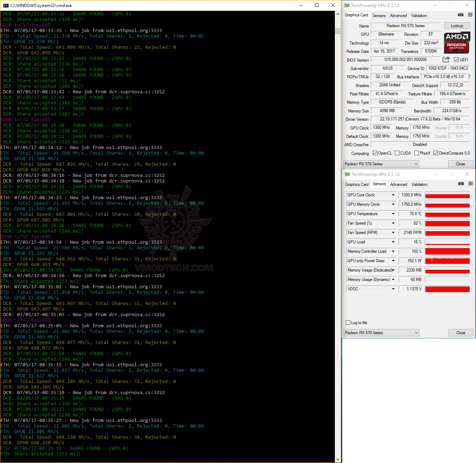
Task: Click the camera icon in the Sensors GPU-Z window
Action: coord(461,183)
